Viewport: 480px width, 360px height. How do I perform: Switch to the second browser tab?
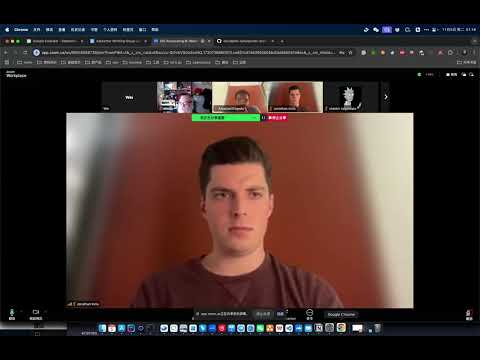tap(118, 41)
